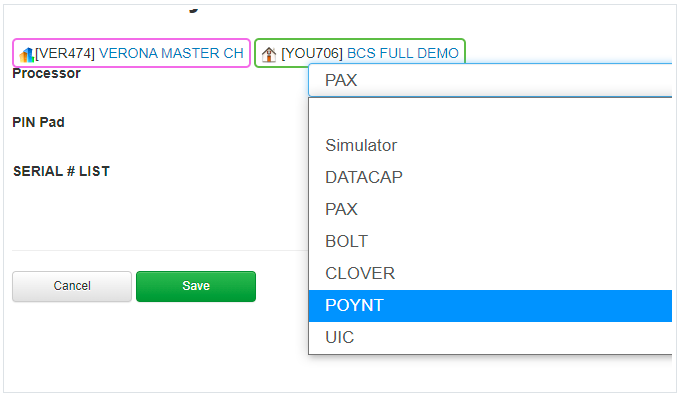This screenshot has height=398, width=681.
Task: Open the VERONA MASTER CH link
Action: pyautogui.click(x=171, y=53)
